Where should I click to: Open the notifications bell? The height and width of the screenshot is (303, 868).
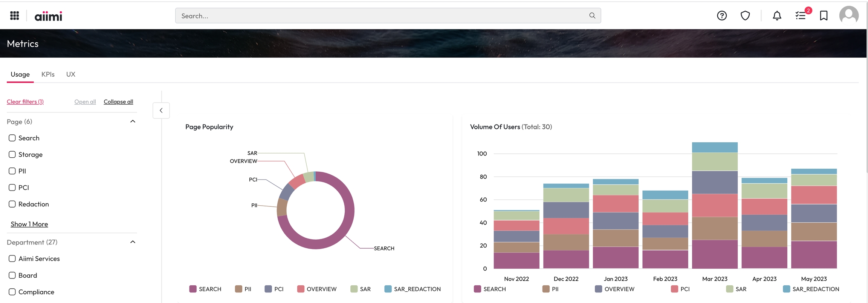(x=777, y=16)
